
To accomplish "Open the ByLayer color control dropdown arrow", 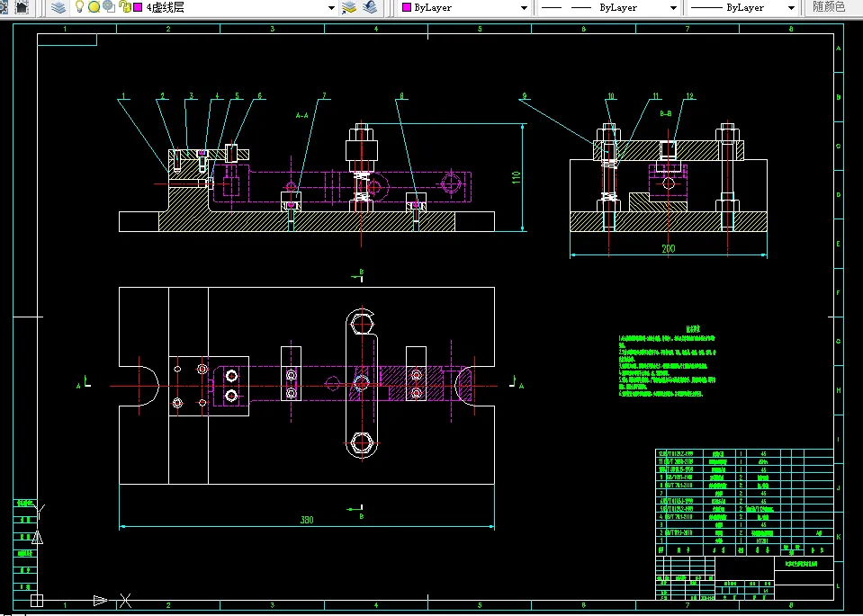I will (524, 8).
